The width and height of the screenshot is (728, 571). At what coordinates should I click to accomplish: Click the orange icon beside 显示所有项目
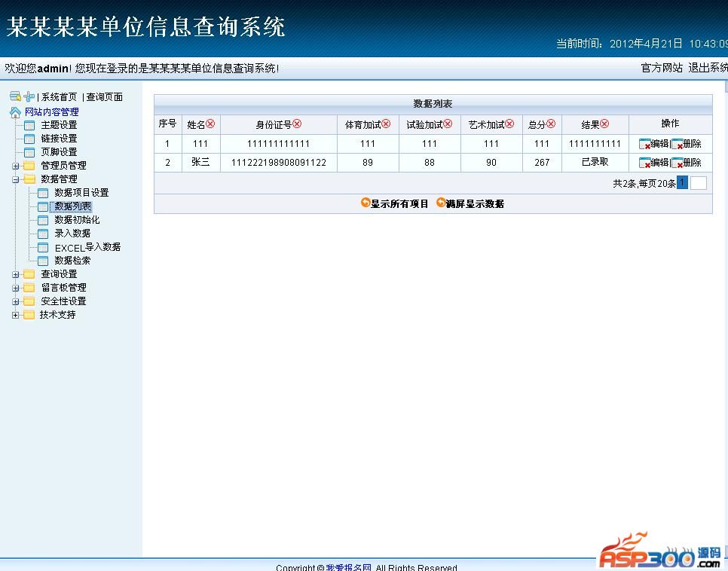pyautogui.click(x=366, y=203)
